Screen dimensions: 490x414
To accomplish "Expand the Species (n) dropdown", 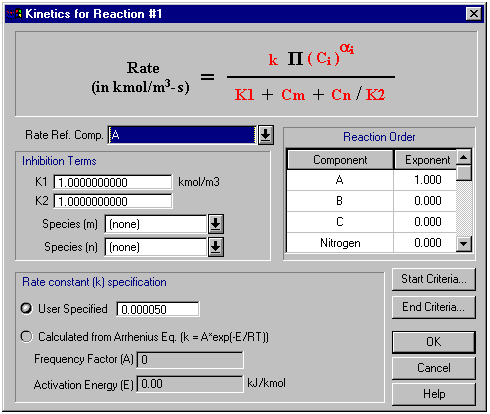I will [x=216, y=247].
